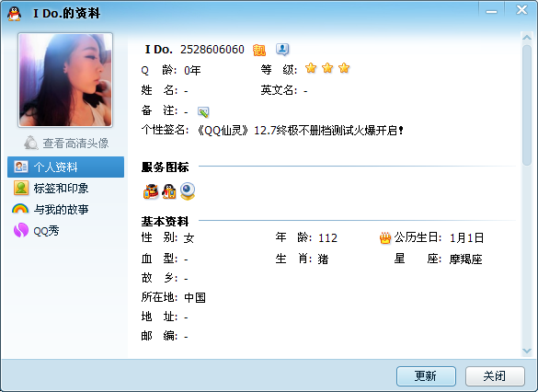The height and width of the screenshot is (392, 538).
Task: Click the penguin shopping service icon
Action: pyautogui.click(x=169, y=191)
